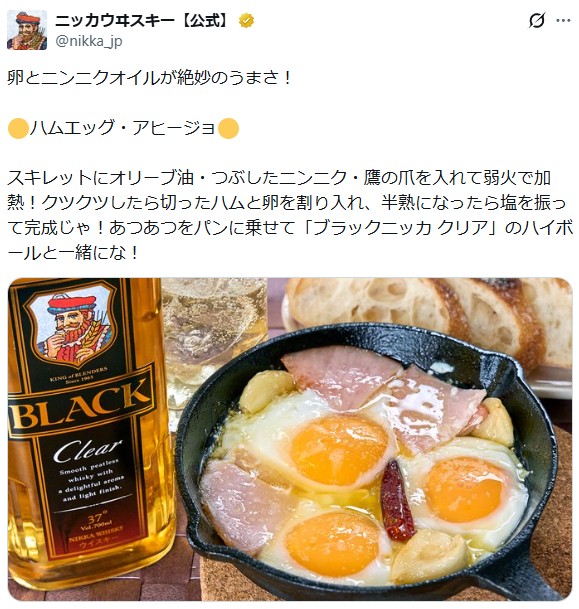Screen dimensions: 579x609
Task: Click the bearded king emblem on bottle
Action: (72, 326)
